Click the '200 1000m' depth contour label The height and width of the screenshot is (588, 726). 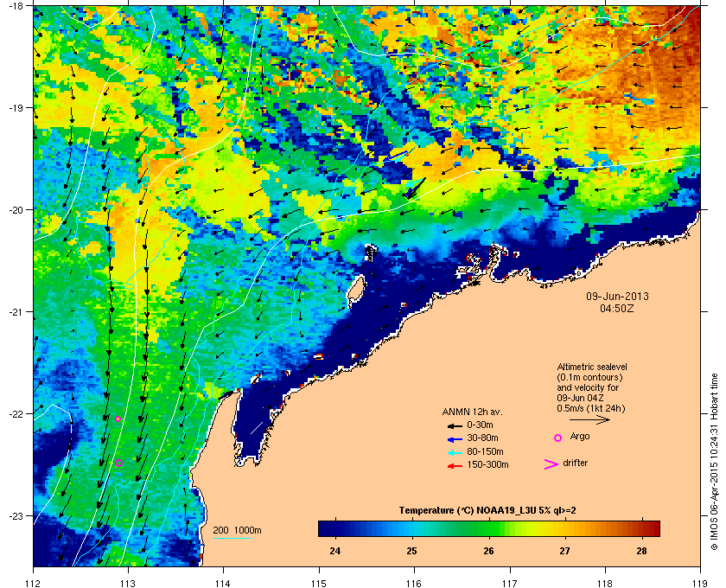click(x=237, y=531)
